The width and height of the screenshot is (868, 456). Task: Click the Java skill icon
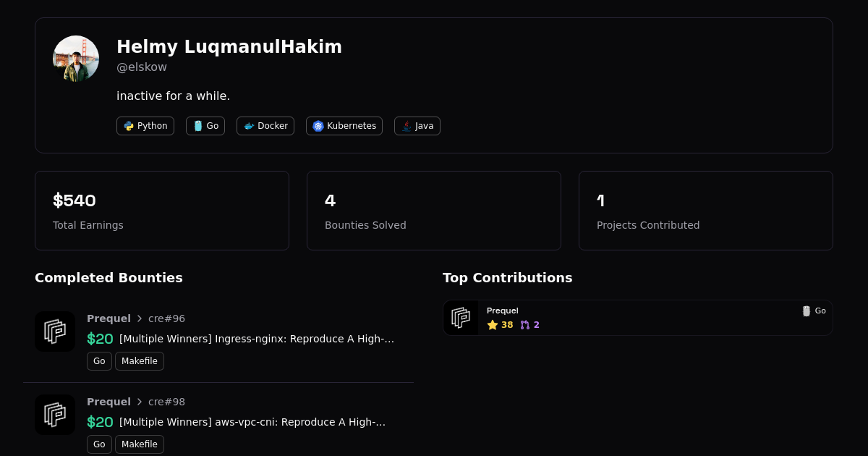tap(407, 126)
